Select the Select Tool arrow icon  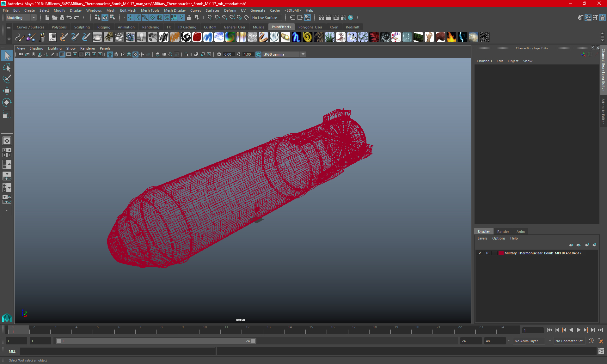(7, 56)
